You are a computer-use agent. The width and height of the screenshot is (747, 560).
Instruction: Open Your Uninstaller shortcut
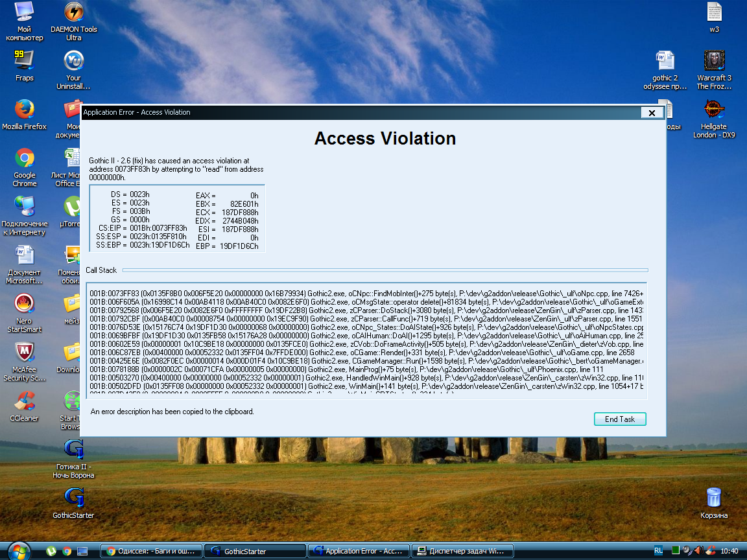[73, 70]
